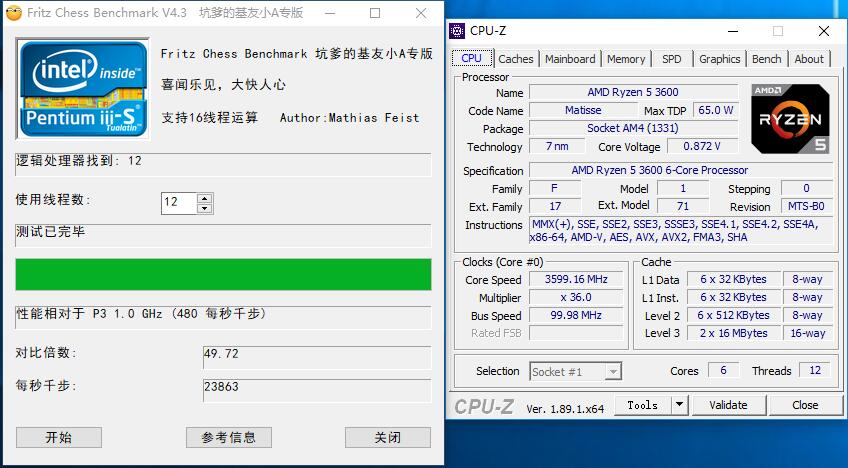Click the Level 3 cache value 2 x 16 MBytes
Viewport: 848px width, 468px height.
734,333
